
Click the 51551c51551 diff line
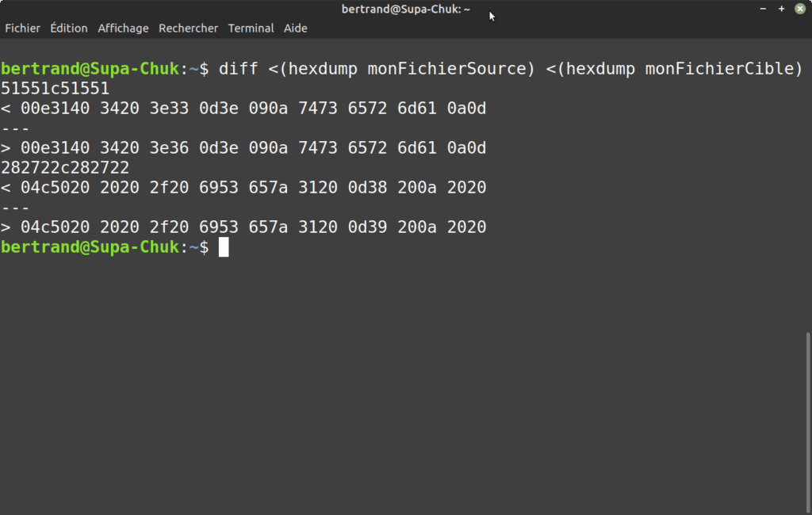tap(55, 89)
